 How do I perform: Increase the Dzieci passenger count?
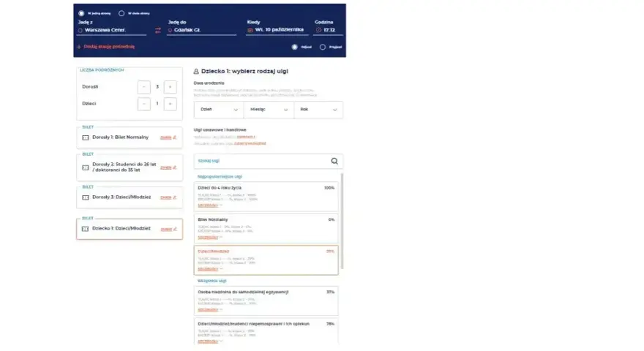point(170,104)
